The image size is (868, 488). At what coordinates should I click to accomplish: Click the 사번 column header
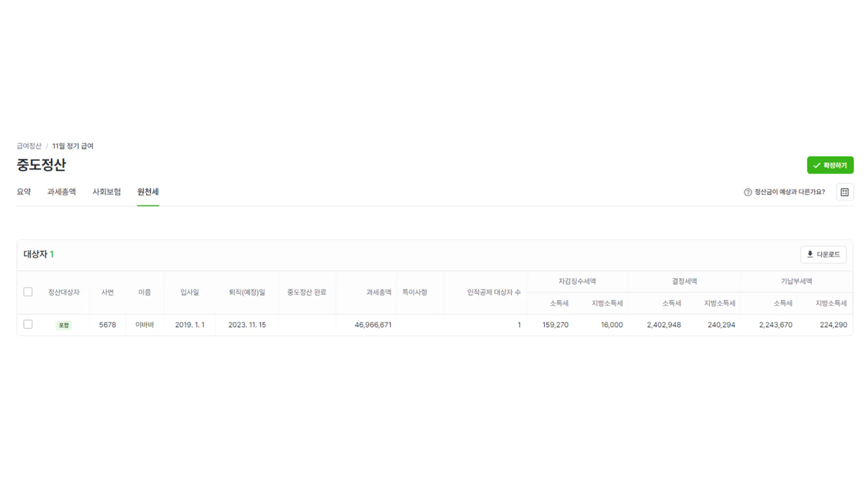107,292
